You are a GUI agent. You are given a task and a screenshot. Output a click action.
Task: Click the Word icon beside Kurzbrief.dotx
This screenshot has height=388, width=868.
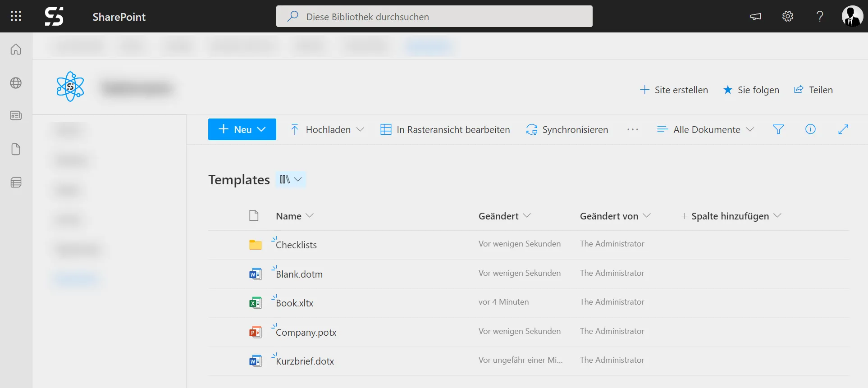[256, 361]
